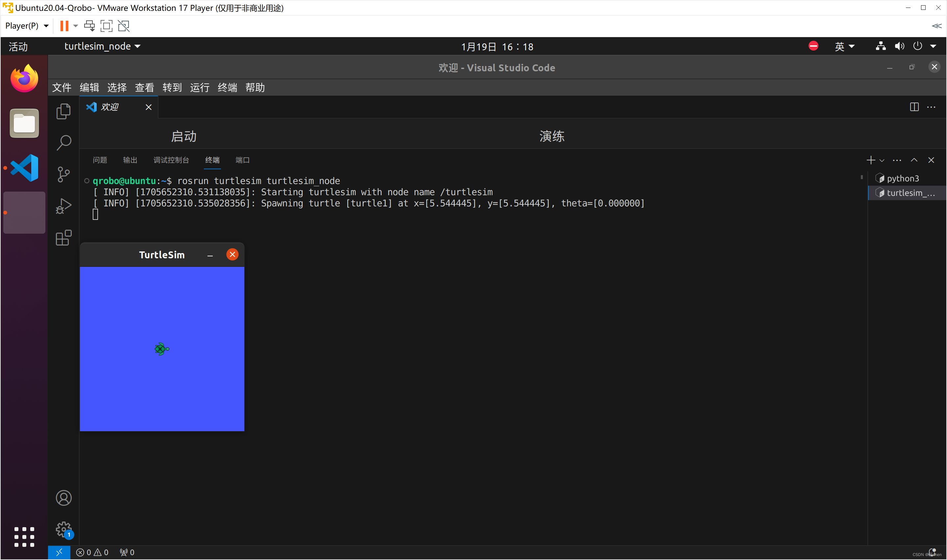
Task: Send Ctrl+Alt+Del to virtual machine
Action: [89, 26]
